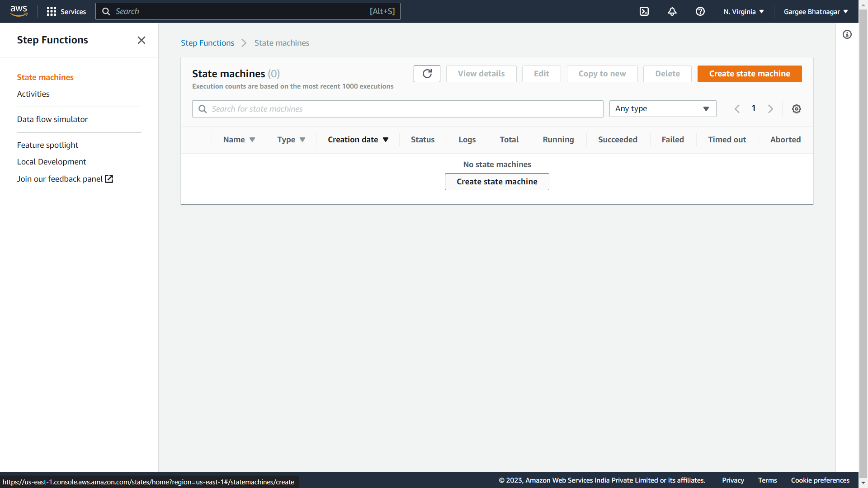Click the Search for state machines field

pyautogui.click(x=398, y=109)
